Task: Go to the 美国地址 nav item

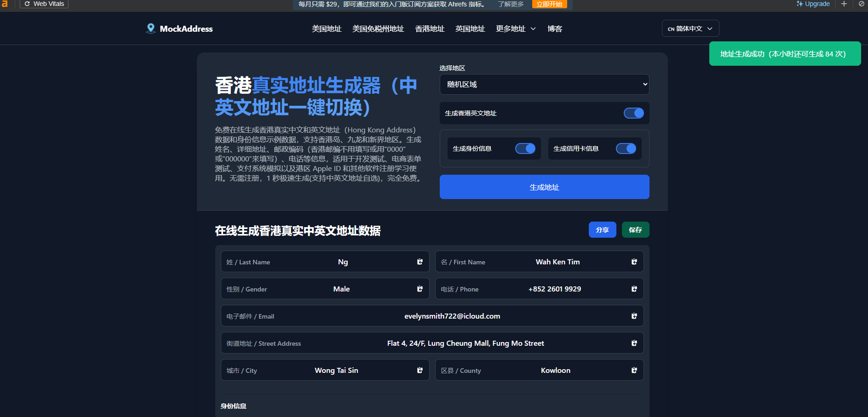Action: [x=327, y=29]
